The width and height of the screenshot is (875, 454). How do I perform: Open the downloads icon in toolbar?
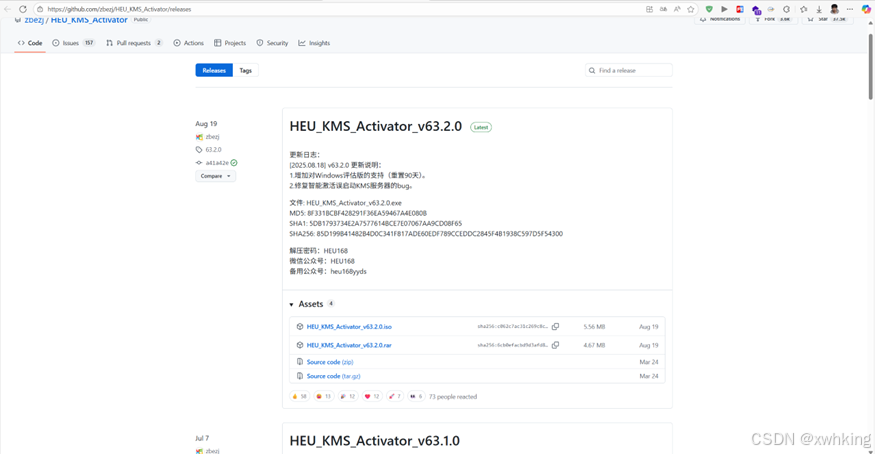819,9
